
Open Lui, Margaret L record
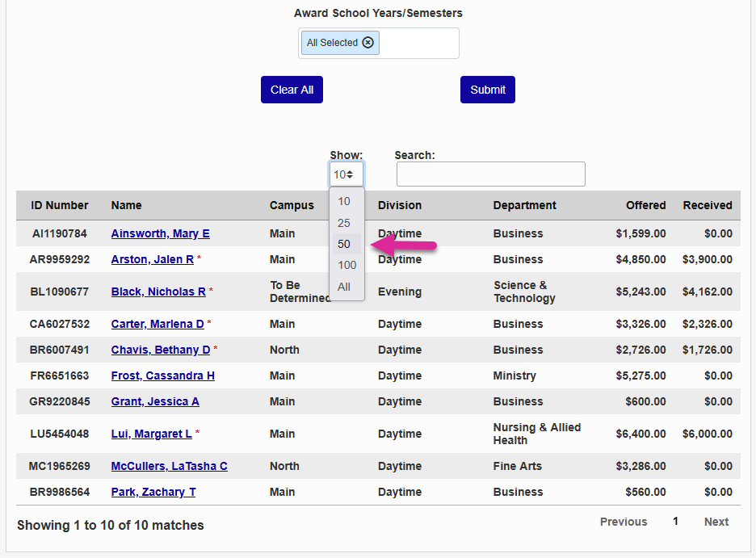click(x=151, y=434)
